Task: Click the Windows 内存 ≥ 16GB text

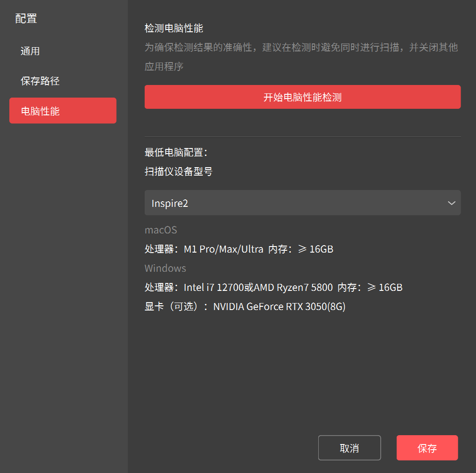Action: pyautogui.click(x=370, y=288)
